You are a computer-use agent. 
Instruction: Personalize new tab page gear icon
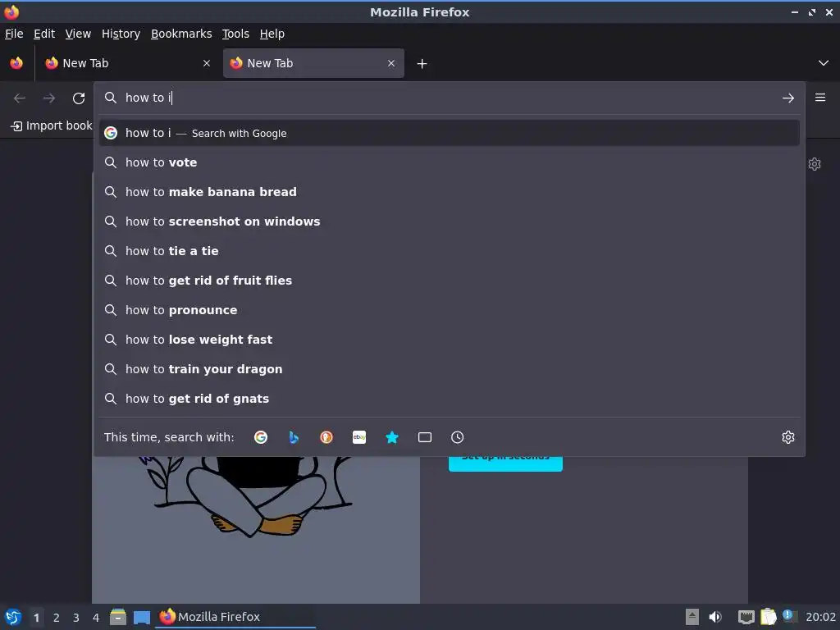click(815, 164)
